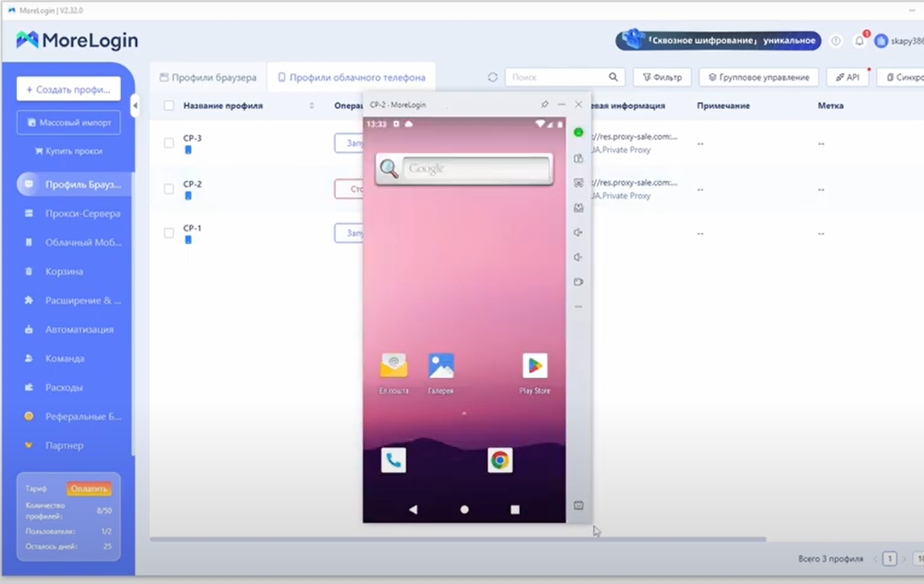Launch Chrome browser on the phone
Screen dimensions: 924x584
coord(499,460)
